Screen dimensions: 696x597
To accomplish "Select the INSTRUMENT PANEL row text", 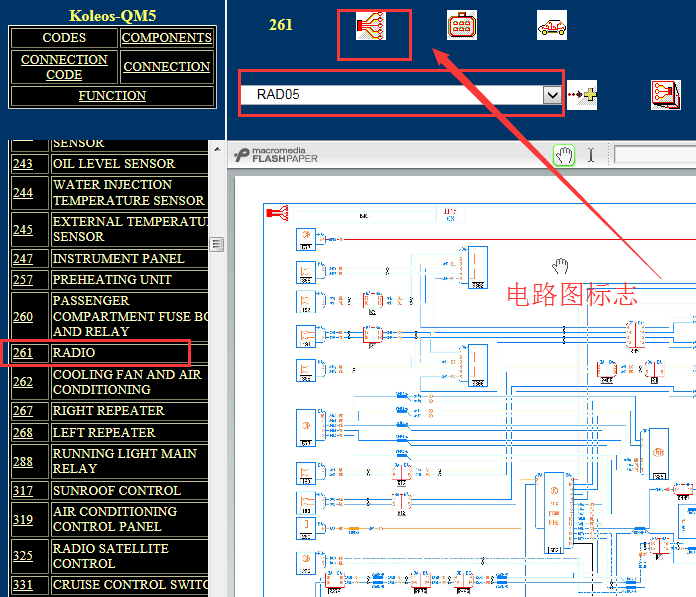I will pos(119,259).
